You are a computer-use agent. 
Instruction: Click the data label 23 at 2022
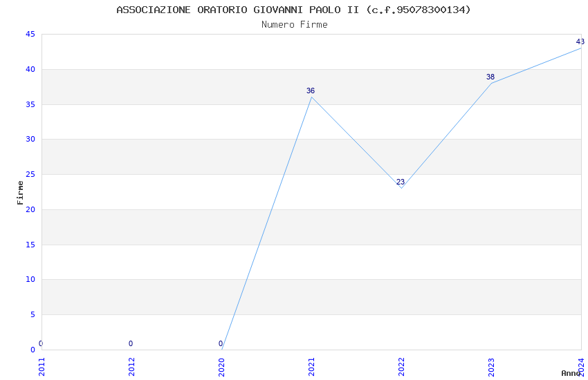point(401,182)
